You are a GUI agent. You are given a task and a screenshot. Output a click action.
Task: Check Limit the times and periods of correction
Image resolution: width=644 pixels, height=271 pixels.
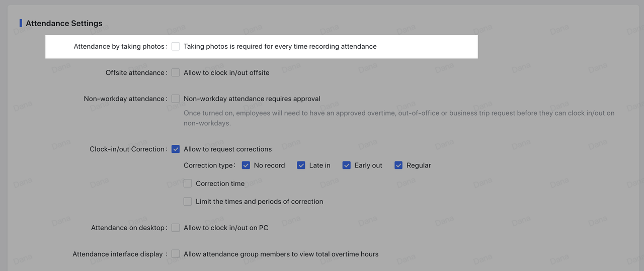click(188, 201)
